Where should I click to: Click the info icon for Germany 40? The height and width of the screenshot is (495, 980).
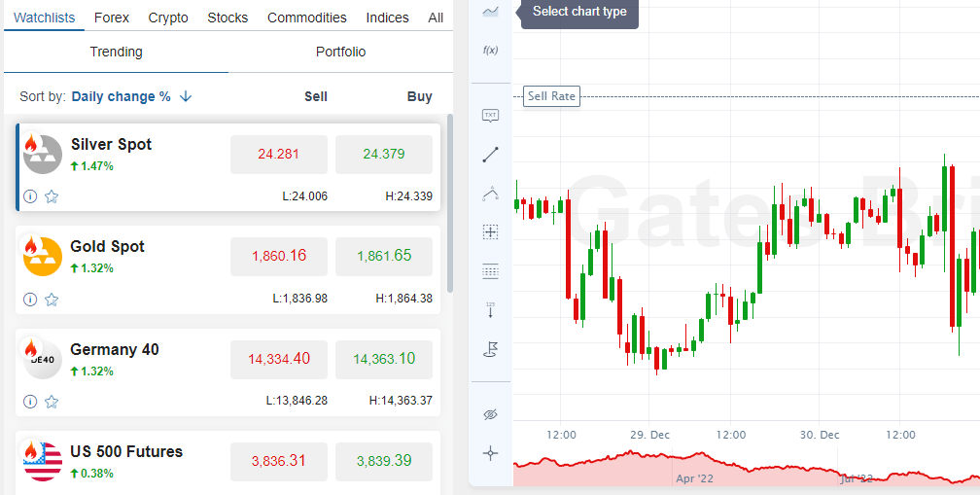point(30,402)
